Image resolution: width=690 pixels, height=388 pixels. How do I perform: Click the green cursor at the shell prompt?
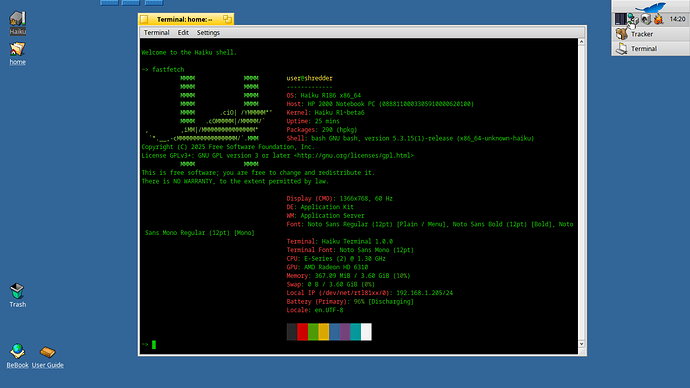(x=154, y=344)
